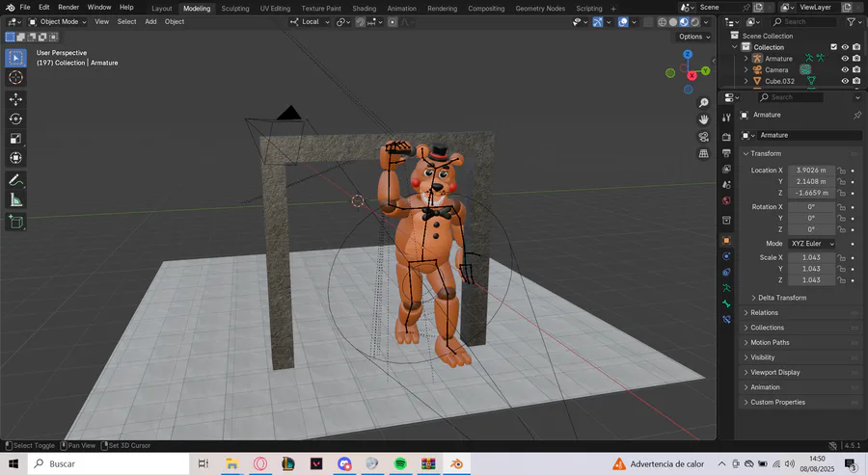Select the Scale tool

pos(15,138)
